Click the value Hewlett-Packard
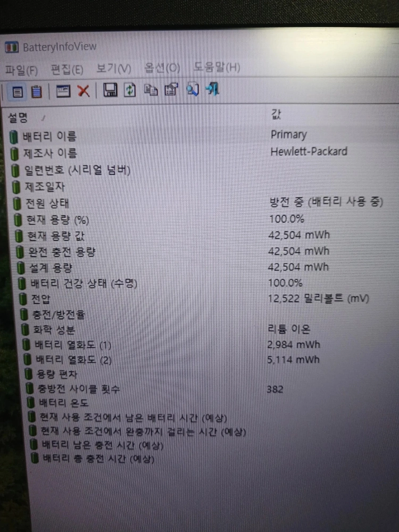This screenshot has width=399, height=532. (x=309, y=151)
